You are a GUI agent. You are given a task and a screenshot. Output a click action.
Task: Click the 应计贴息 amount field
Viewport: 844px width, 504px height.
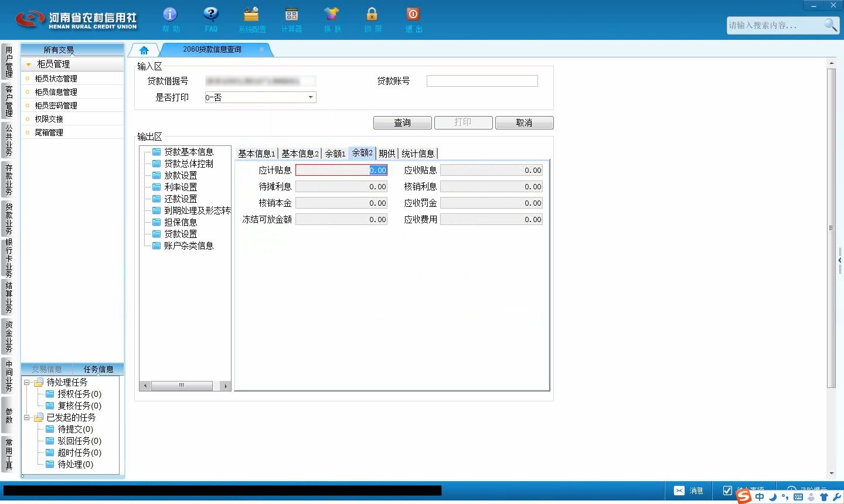pyautogui.click(x=341, y=170)
